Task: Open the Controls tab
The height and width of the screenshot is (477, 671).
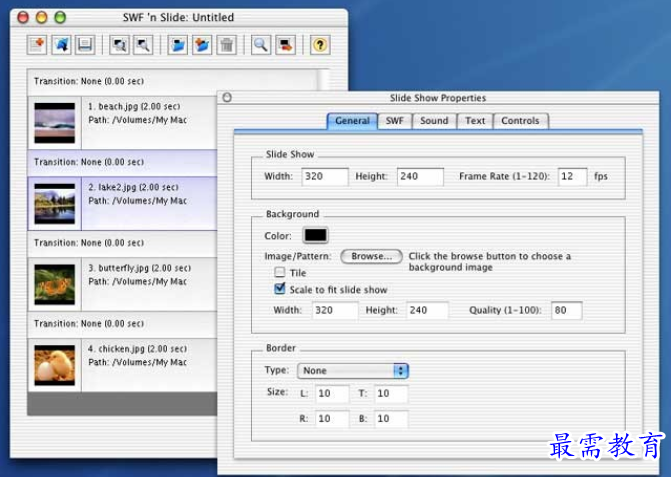Action: [520, 121]
